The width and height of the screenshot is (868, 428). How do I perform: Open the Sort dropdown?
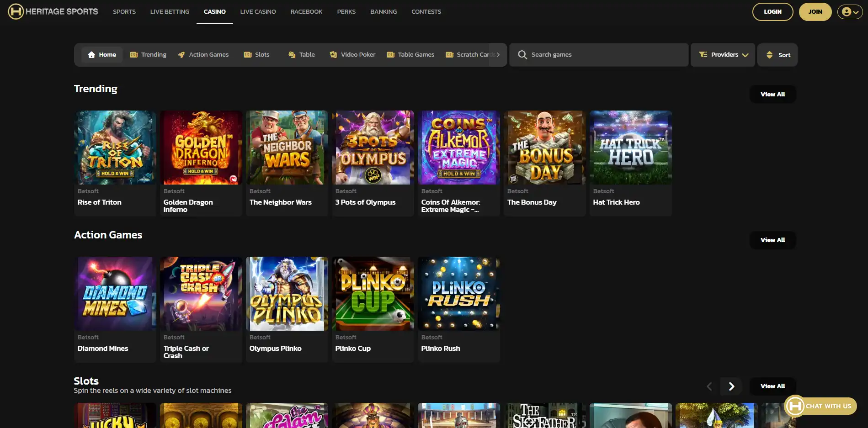(x=777, y=55)
